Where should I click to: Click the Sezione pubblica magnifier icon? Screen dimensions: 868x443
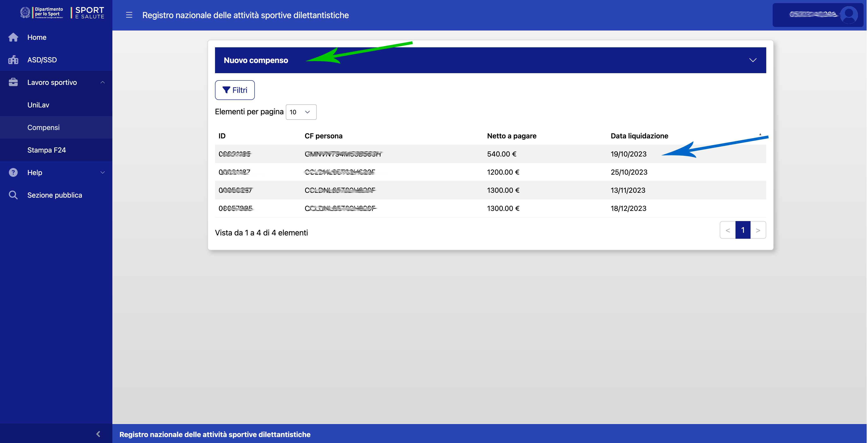(13, 195)
